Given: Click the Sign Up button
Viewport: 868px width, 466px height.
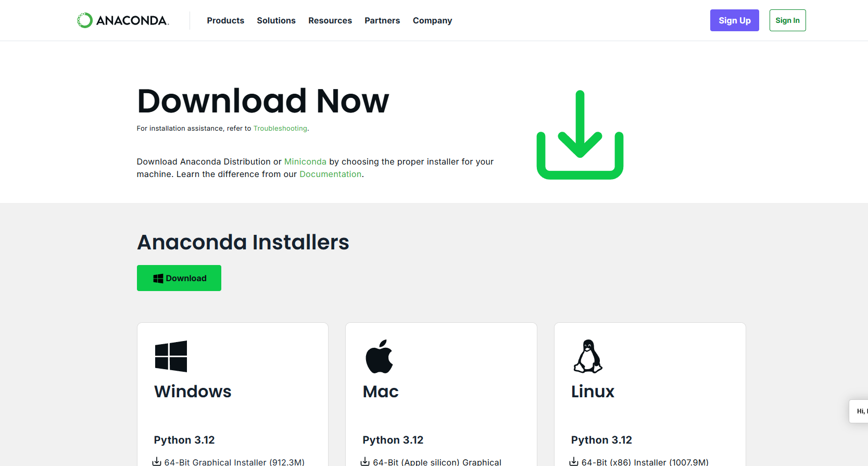Looking at the screenshot, I should pyautogui.click(x=735, y=20).
